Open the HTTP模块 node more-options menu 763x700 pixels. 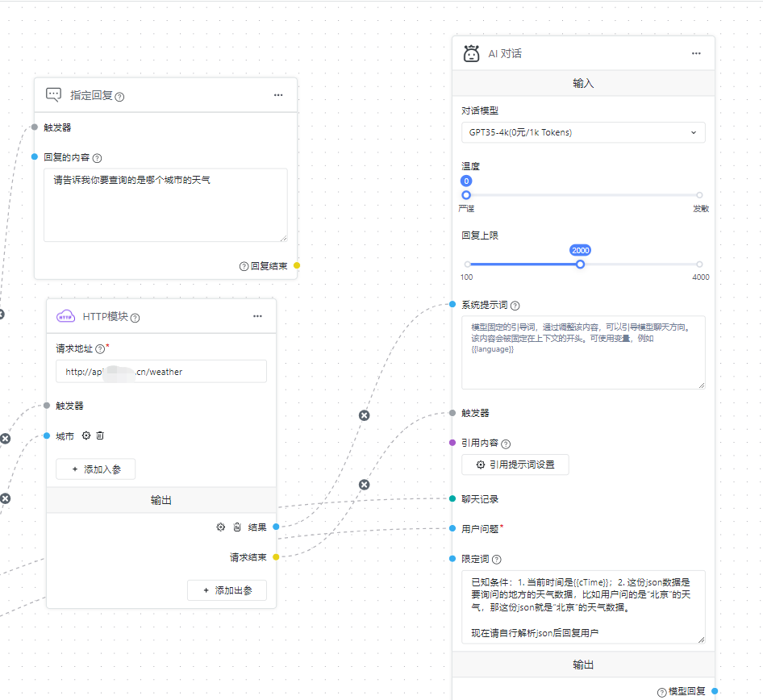tap(257, 316)
